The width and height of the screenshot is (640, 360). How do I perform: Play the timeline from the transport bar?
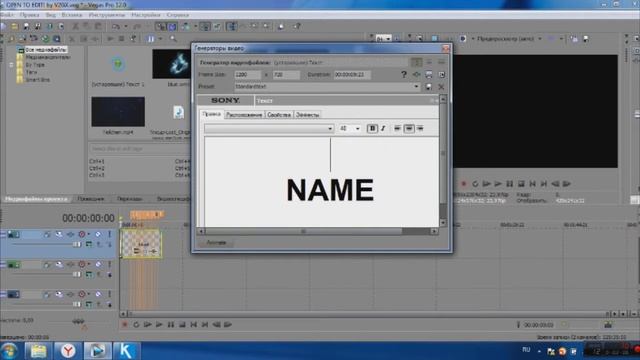click(159, 324)
